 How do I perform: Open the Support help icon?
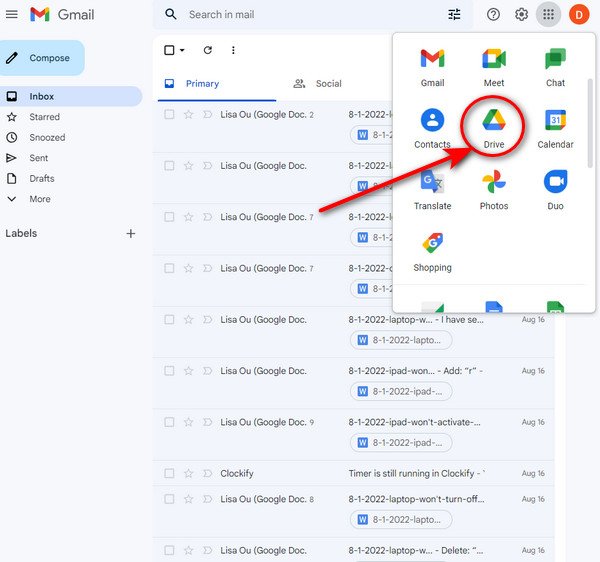pyautogui.click(x=493, y=15)
